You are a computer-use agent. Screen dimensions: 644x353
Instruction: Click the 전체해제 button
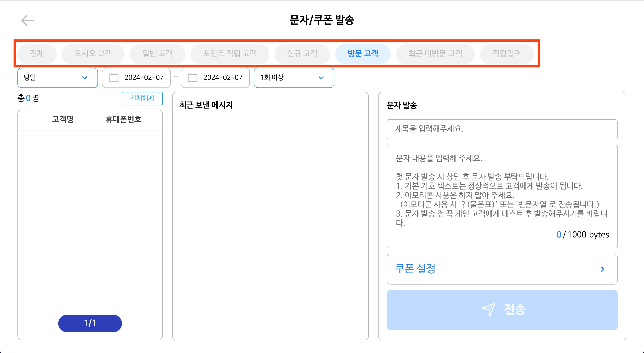coord(142,99)
